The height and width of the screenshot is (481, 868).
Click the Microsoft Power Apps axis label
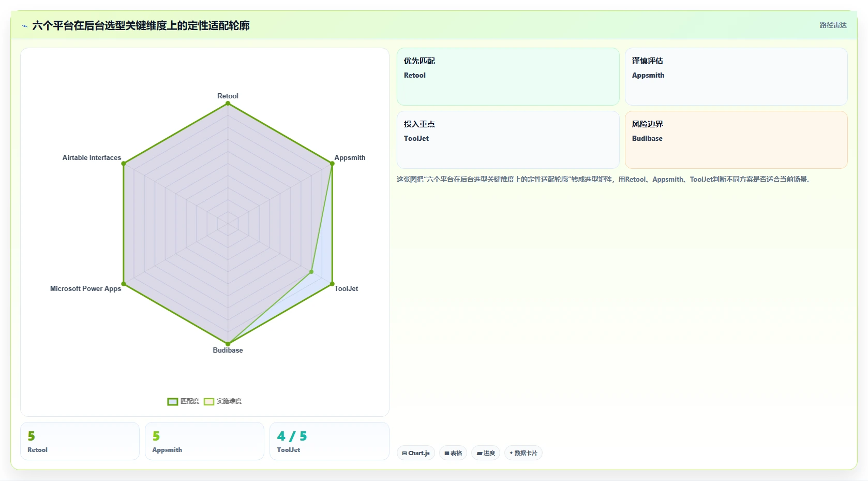point(85,288)
